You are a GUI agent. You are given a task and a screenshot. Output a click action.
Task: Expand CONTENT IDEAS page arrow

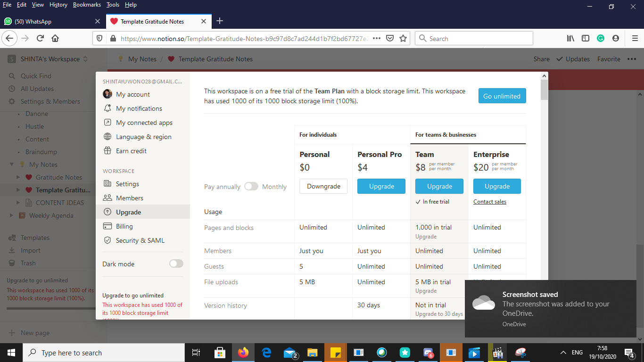[18, 203]
